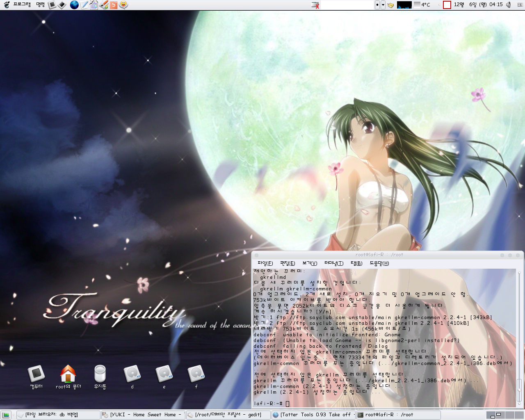525x420 pixels.
Task: Click the terminal prompt lafi-R:~#
Action: tap(268, 404)
